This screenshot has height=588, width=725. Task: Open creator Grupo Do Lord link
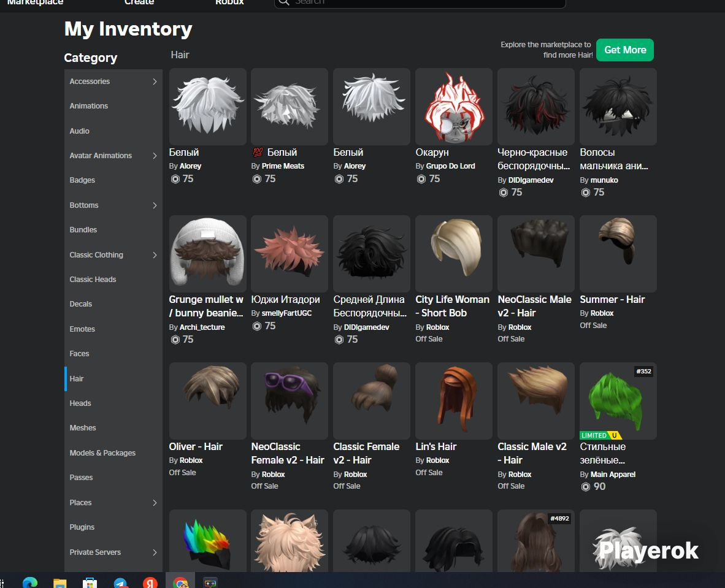[450, 166]
